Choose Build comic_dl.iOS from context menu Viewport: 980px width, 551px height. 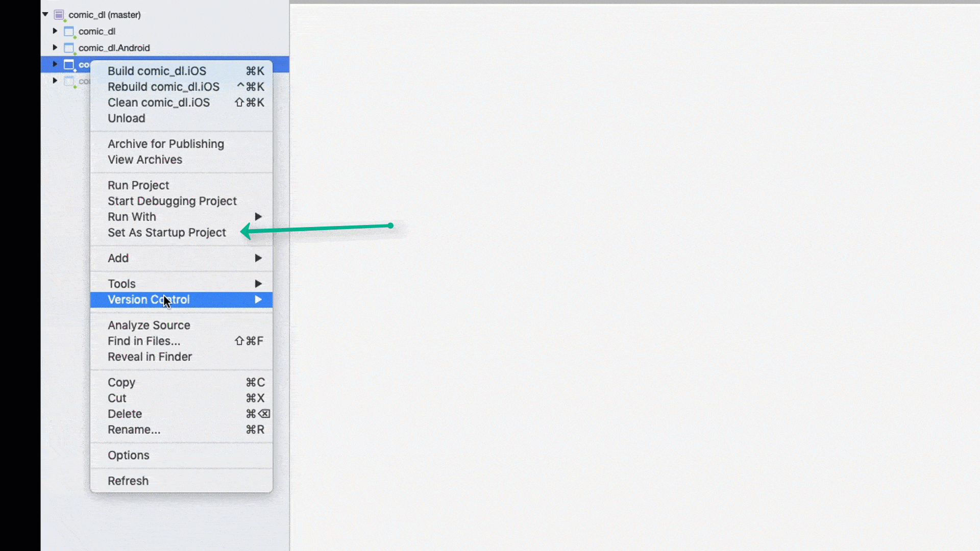157,71
